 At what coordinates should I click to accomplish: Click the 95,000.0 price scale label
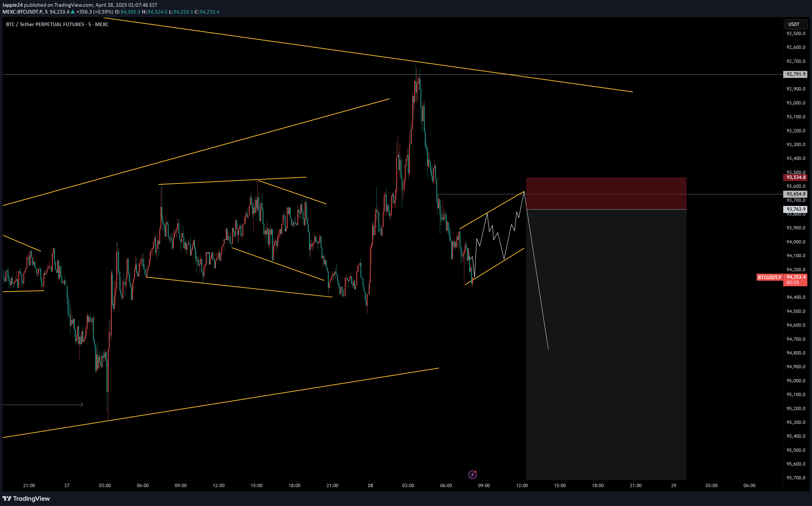(x=796, y=380)
